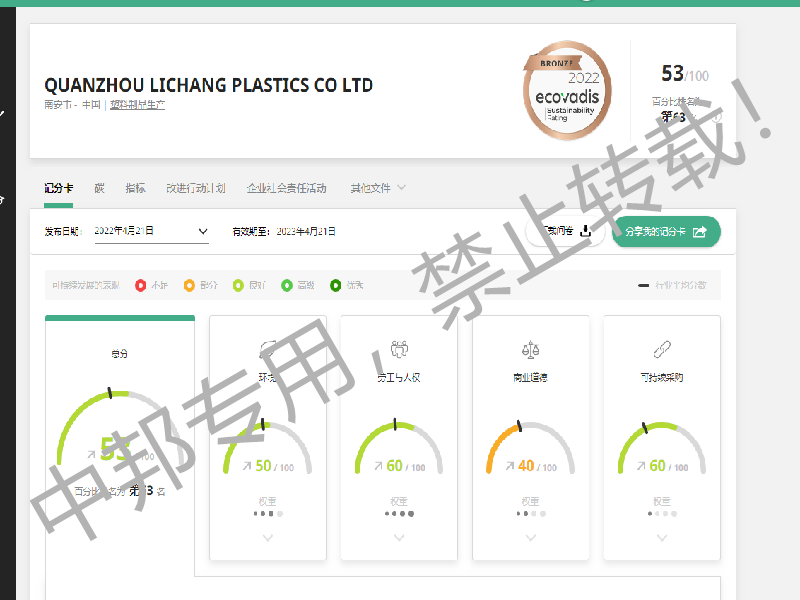Click the company name QUANZHOU LICHANG PLASTICS CO LTD
Viewport: 800px width, 600px height.
tap(208, 85)
